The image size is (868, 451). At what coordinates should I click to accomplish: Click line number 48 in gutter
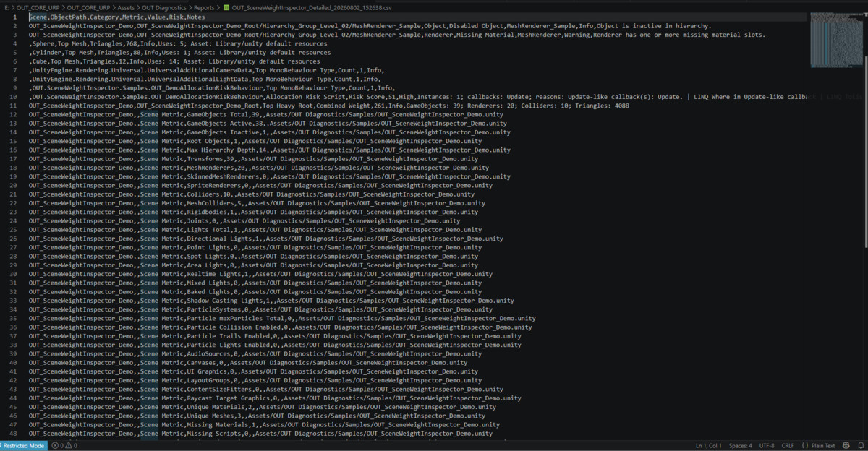pos(13,434)
